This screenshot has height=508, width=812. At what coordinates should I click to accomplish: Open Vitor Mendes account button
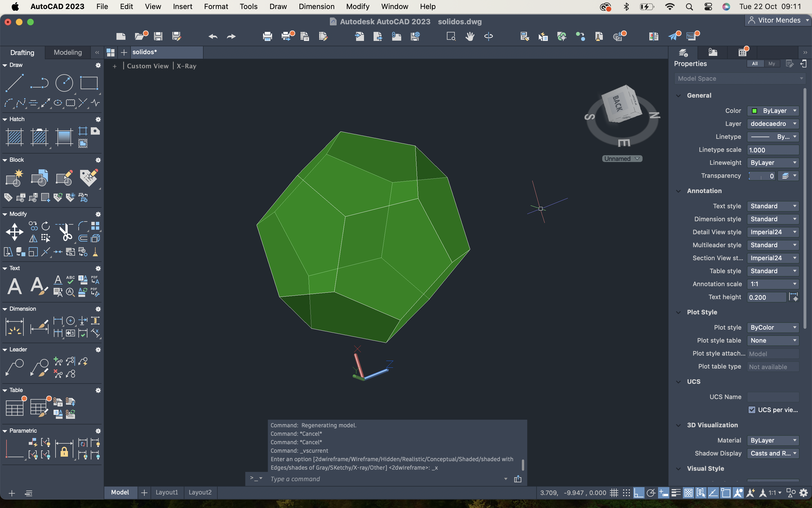(778, 20)
